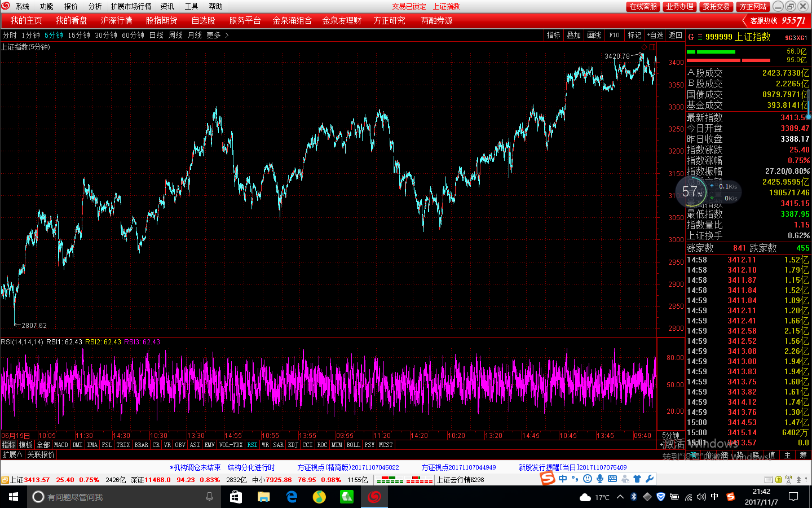Expand hidden system tray icons arrow

click(620, 497)
